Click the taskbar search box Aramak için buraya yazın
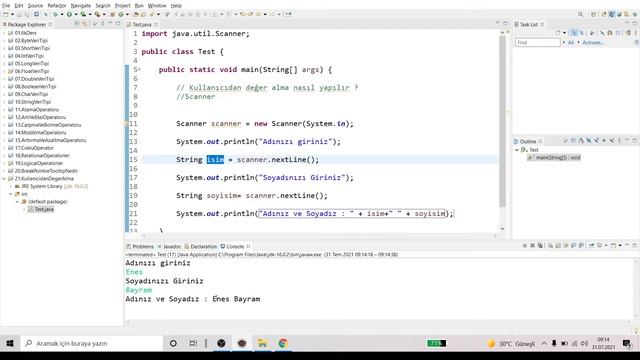Viewport: 640px width, 360px height. pyautogui.click(x=91, y=343)
